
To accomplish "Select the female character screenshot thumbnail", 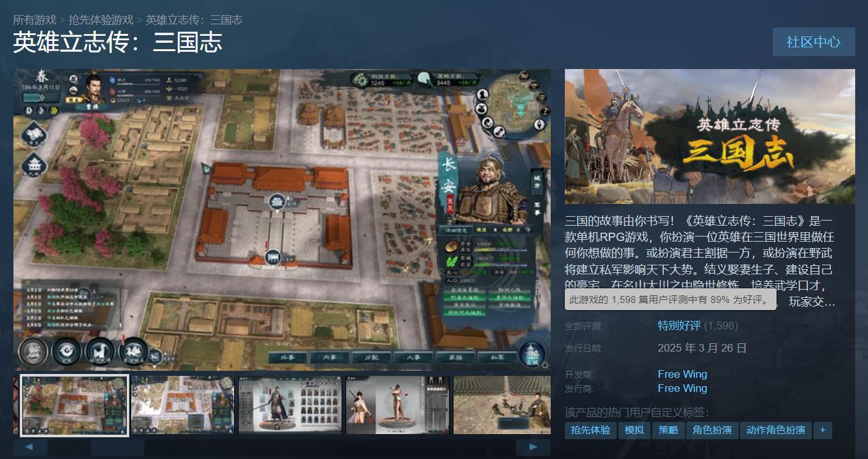I will 397,405.
